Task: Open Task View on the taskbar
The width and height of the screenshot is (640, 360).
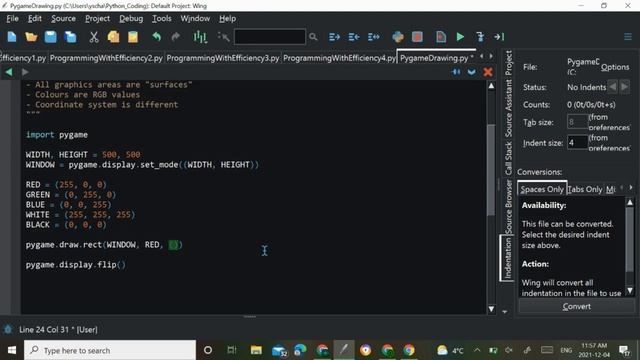Action: click(x=231, y=350)
